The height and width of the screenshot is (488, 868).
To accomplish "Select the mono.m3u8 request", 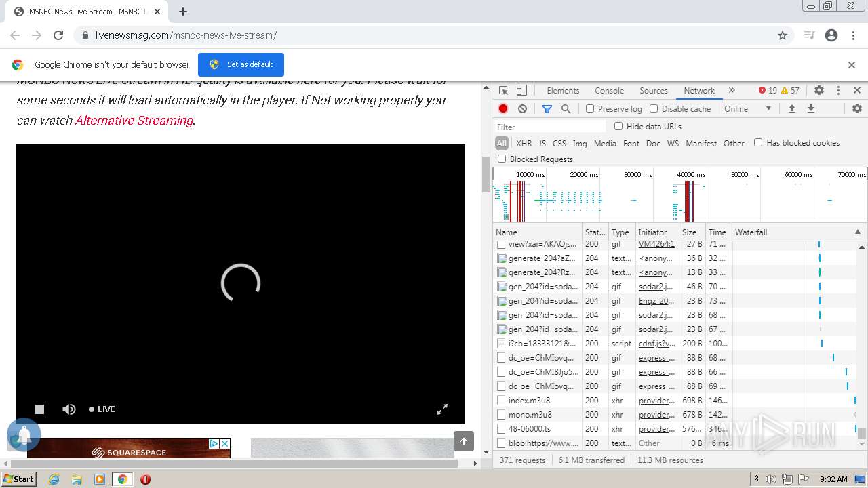I will (x=530, y=415).
